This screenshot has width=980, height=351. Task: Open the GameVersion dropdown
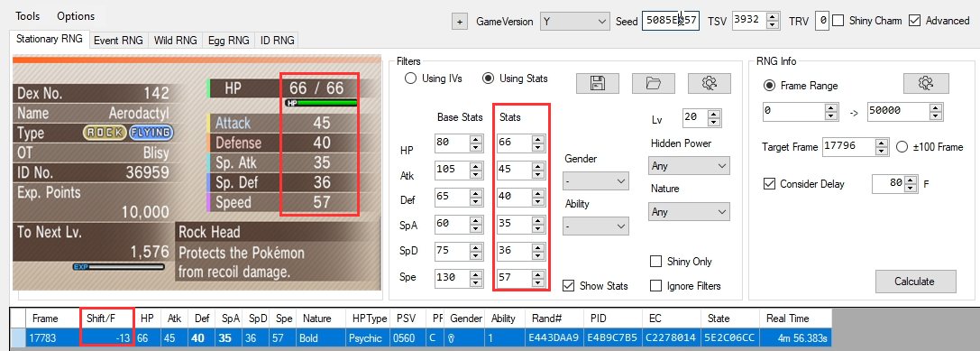click(575, 22)
